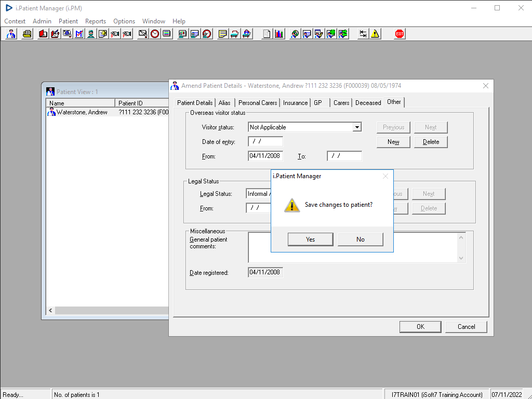Switch to the Deceased tab
Viewport: 532px width, 399px height.
pos(368,103)
